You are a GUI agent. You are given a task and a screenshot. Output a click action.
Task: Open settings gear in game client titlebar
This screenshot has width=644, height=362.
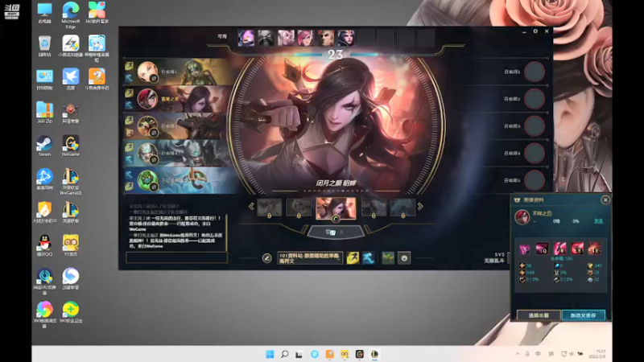click(535, 31)
